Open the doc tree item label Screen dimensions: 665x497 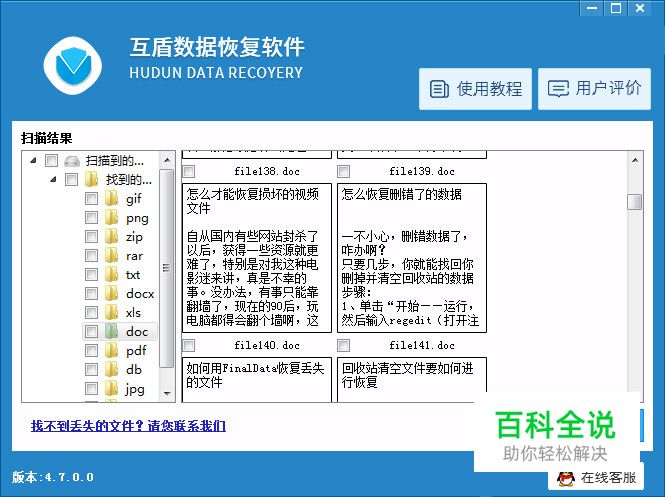point(137,332)
